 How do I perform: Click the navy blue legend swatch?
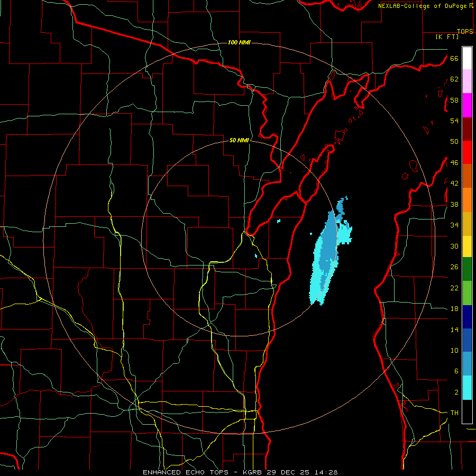pos(467,317)
